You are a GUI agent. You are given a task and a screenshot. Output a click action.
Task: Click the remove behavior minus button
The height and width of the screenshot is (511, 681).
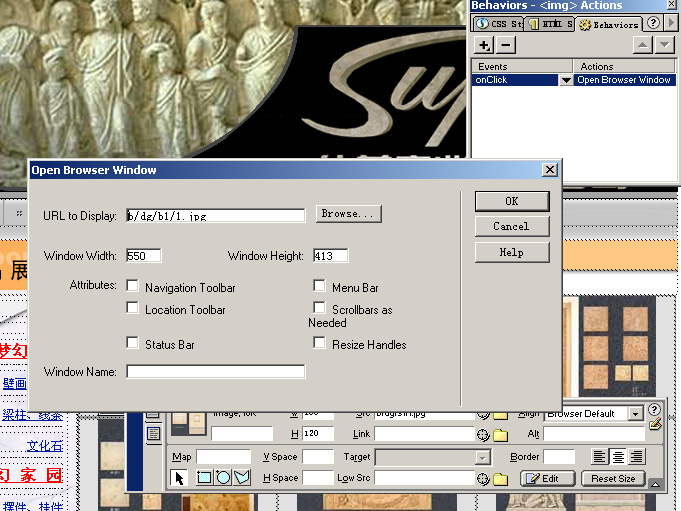coord(506,45)
